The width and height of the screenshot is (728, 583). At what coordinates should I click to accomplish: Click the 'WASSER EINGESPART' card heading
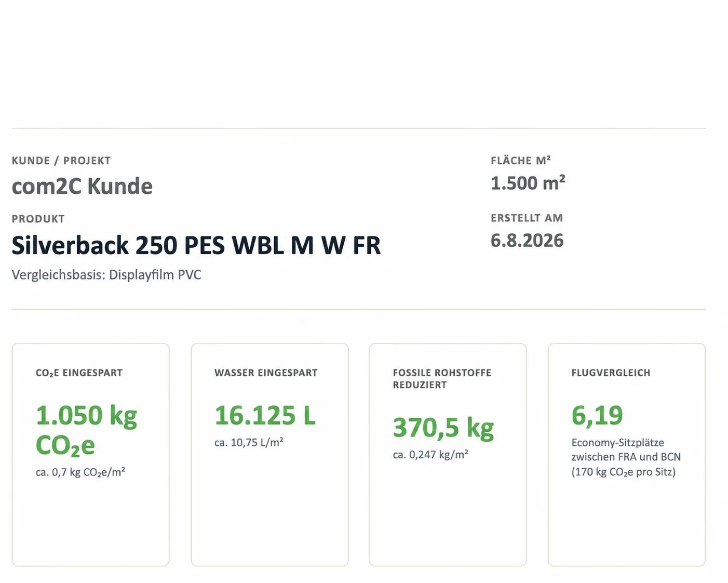point(266,373)
